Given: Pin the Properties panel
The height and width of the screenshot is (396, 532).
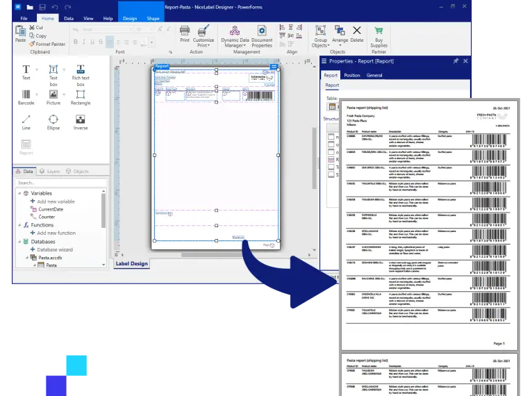Looking at the screenshot, I should click(x=456, y=61).
